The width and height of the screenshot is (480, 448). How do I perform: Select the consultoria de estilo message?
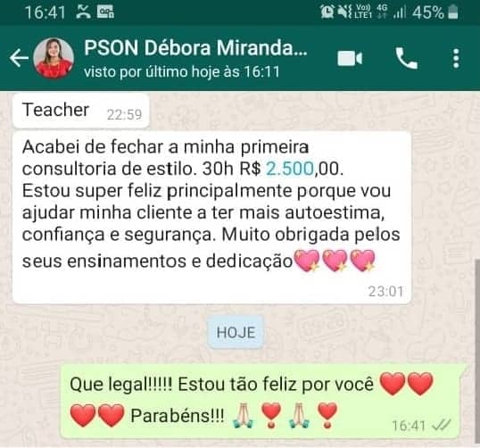pyautogui.click(x=211, y=218)
